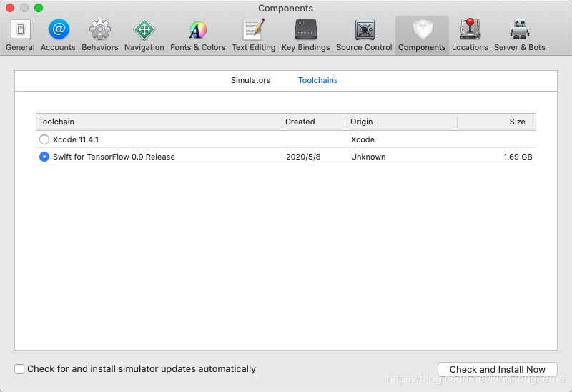Click the Check and Install Now button
Screen dimensions: 572x392
point(497,369)
